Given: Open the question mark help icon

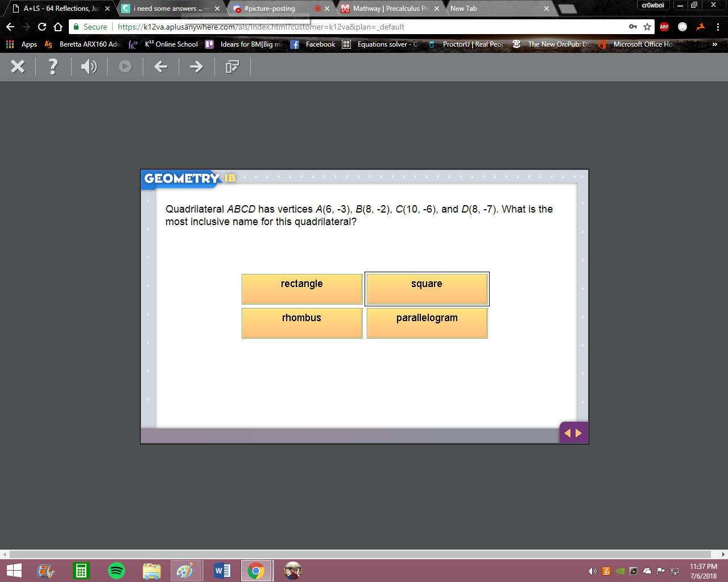Looking at the screenshot, I should tap(53, 66).
